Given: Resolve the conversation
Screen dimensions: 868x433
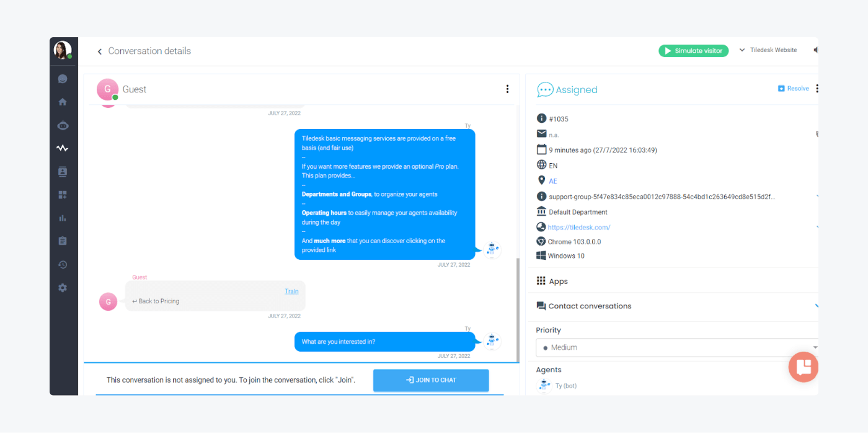Looking at the screenshot, I should pos(794,89).
